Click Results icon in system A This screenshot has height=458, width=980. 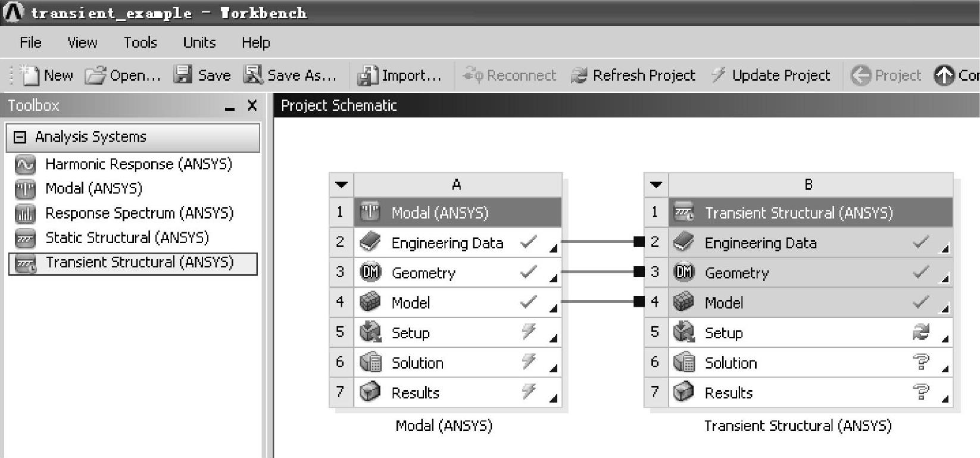(370, 392)
